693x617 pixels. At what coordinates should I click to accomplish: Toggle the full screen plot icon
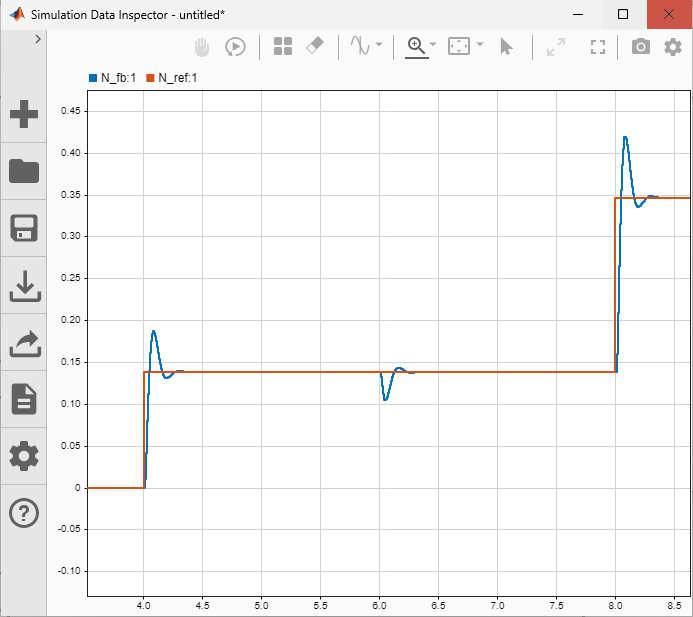click(598, 46)
